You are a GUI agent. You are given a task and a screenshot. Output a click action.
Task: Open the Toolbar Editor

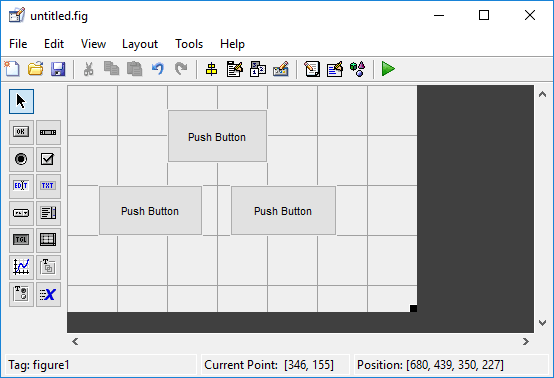click(281, 69)
